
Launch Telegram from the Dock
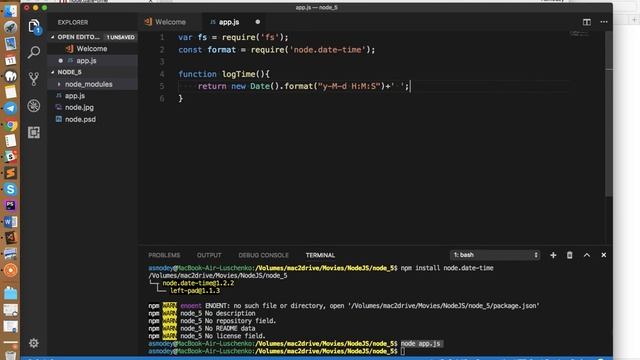(11, 108)
